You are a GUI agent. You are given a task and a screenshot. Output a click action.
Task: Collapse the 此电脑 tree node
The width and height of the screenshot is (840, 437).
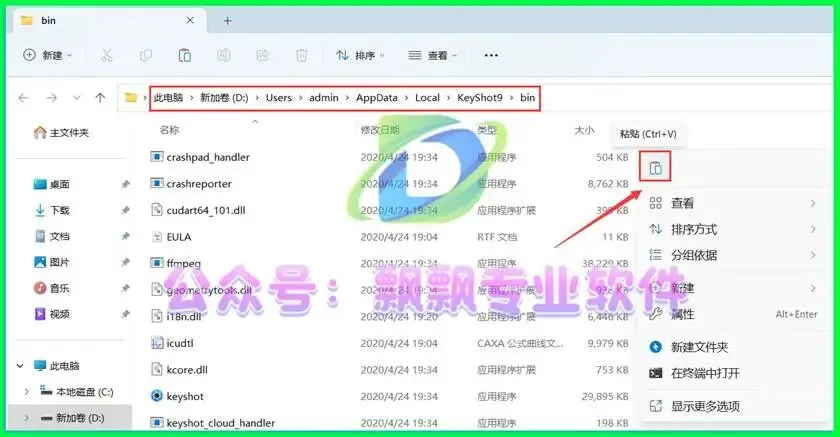(20, 366)
